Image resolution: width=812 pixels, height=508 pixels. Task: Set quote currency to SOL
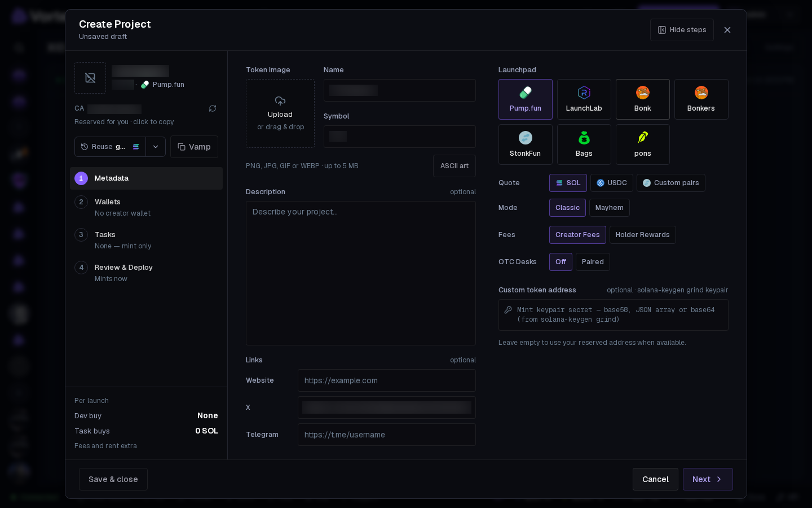pyautogui.click(x=568, y=183)
